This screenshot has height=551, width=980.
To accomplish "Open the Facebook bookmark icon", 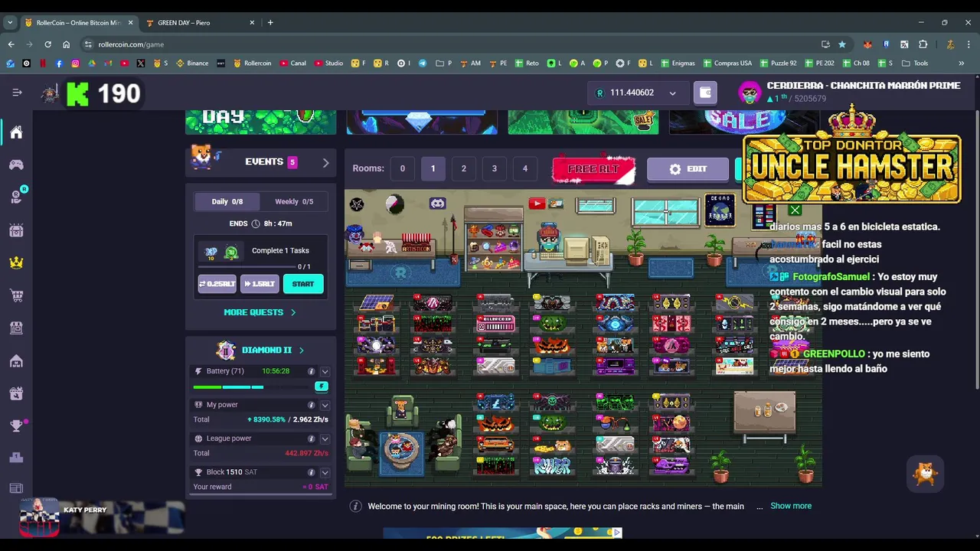I will tap(59, 64).
